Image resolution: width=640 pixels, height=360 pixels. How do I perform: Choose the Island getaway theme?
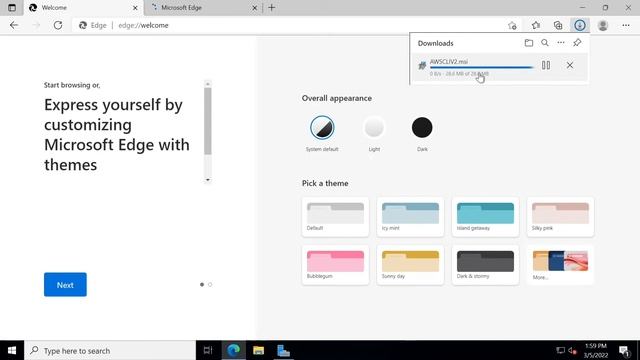click(x=485, y=217)
